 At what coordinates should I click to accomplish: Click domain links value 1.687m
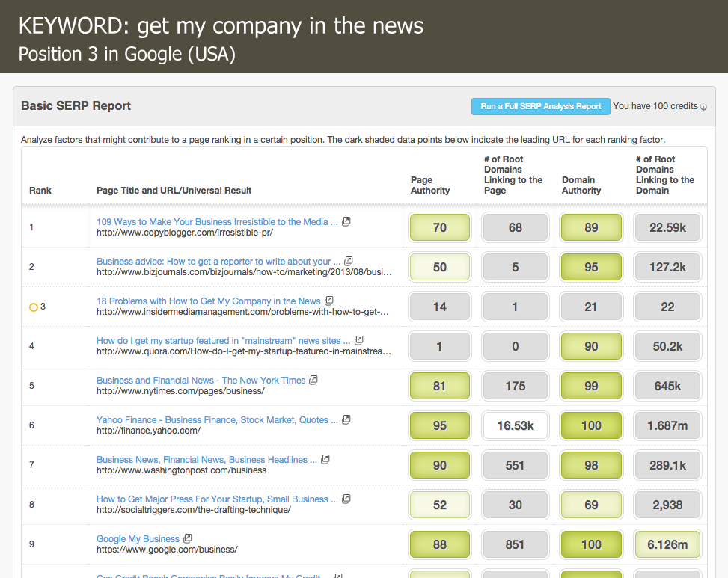(x=667, y=426)
